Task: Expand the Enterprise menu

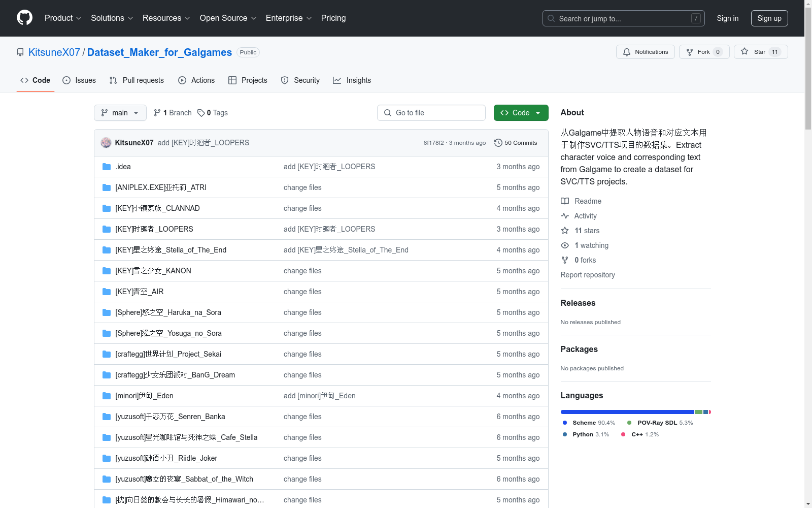Action: (289, 18)
